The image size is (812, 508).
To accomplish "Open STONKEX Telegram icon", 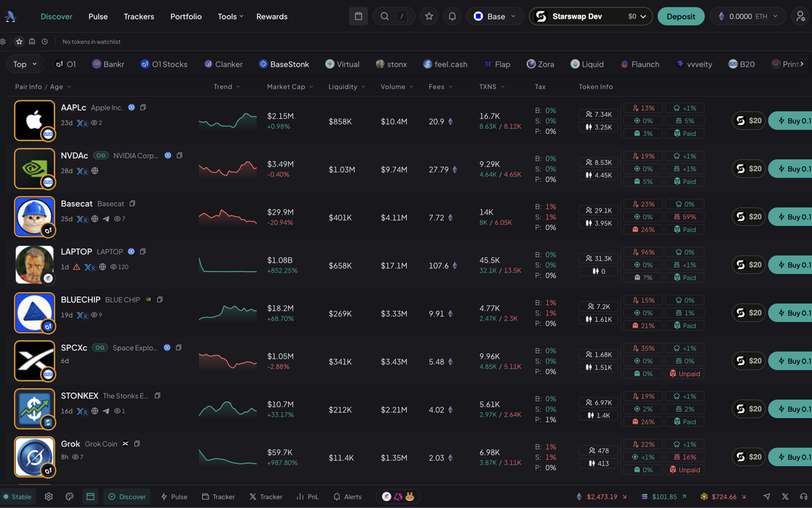I will coord(106,411).
